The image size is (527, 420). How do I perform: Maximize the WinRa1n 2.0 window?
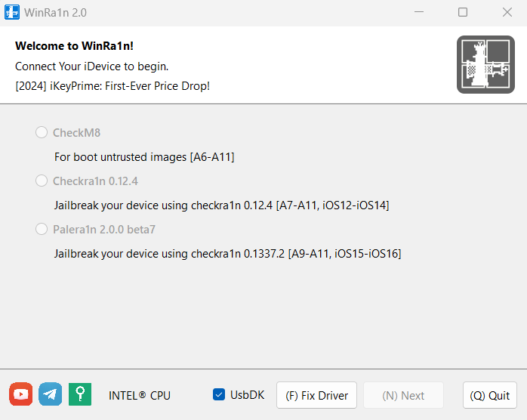click(463, 12)
